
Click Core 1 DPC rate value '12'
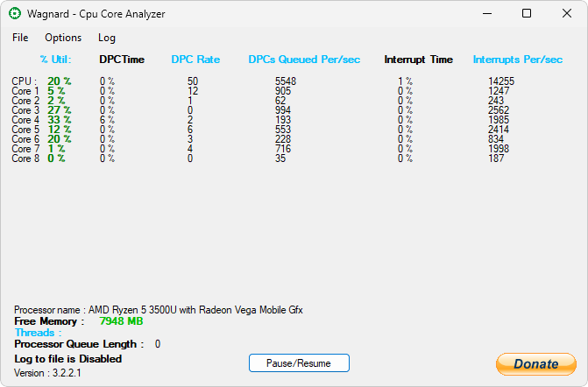pyautogui.click(x=193, y=91)
